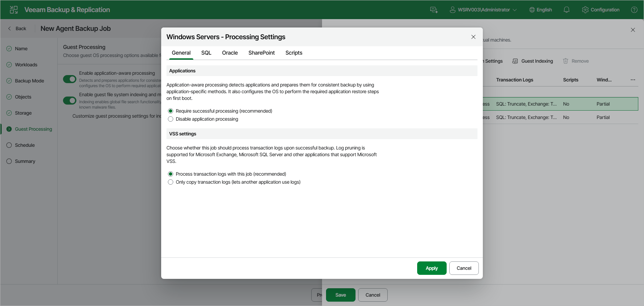Click the Guest Indexing icon
This screenshot has height=306, width=644.
pos(515,61)
